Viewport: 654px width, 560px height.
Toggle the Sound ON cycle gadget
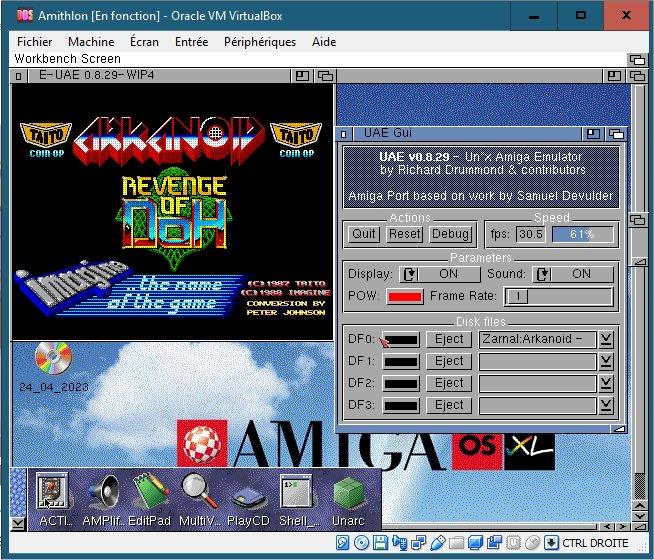pyautogui.click(x=573, y=274)
